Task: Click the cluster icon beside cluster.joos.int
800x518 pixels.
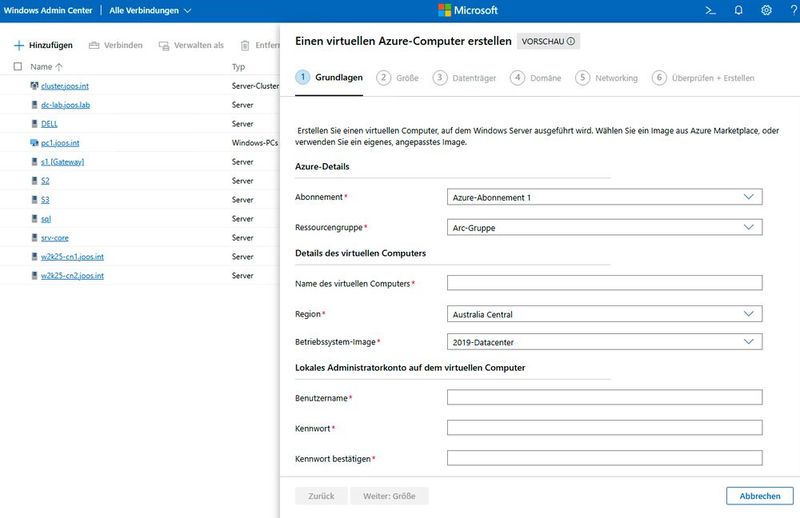Action: click(34, 86)
